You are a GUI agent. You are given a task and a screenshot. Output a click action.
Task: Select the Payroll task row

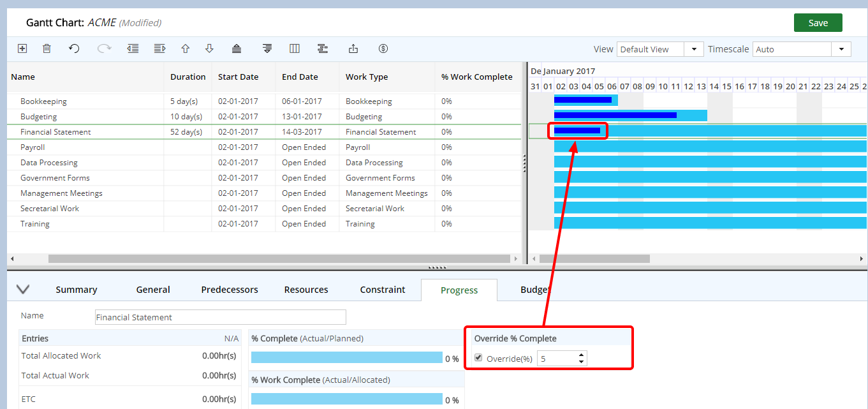pos(264,147)
